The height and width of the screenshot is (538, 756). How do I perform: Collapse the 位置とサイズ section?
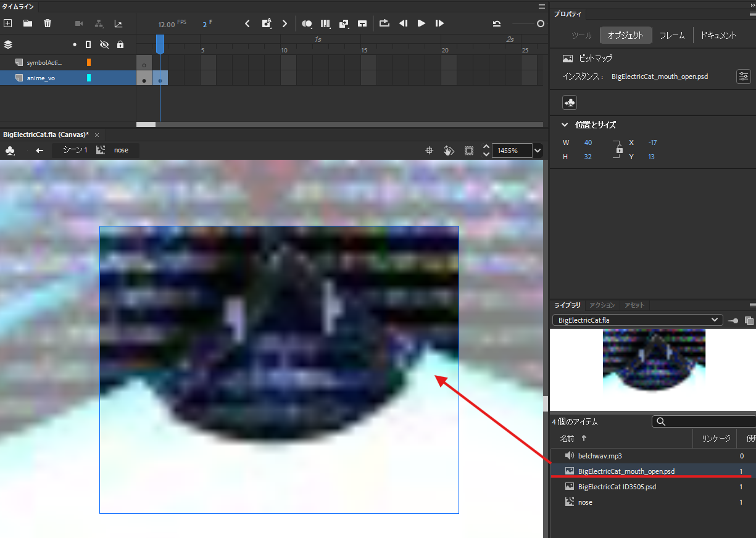click(564, 125)
